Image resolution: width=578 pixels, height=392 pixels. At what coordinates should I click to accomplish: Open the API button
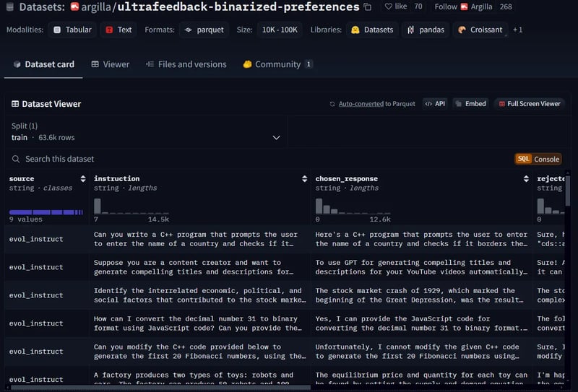436,104
